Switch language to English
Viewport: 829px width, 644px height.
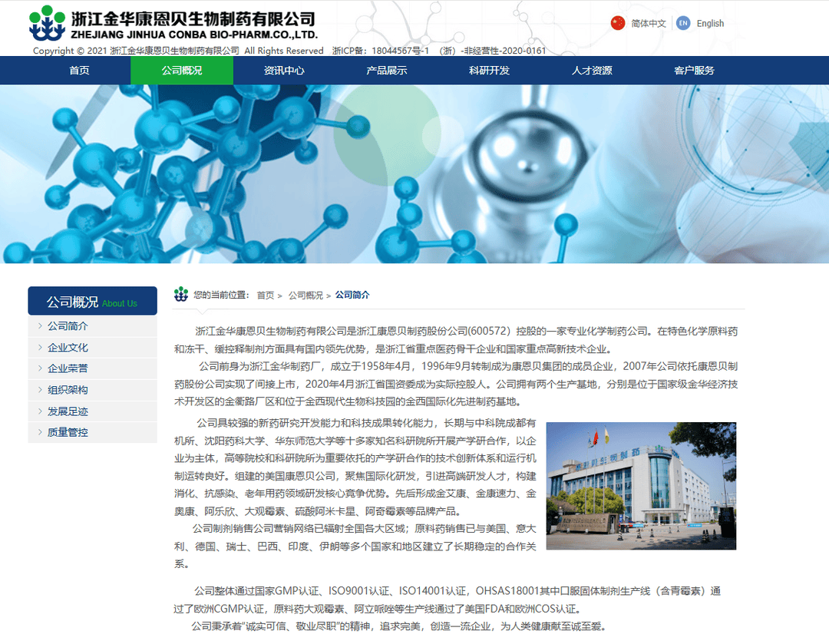point(710,23)
